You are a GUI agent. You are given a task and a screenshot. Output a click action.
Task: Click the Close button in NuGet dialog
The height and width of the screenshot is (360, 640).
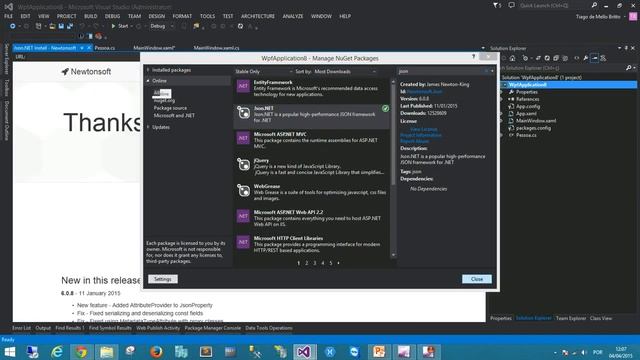coord(477,279)
